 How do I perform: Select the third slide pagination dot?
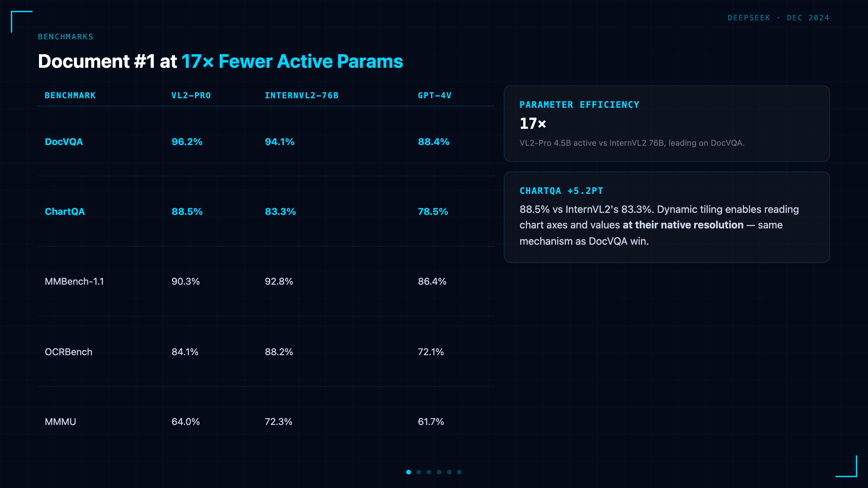(429, 472)
